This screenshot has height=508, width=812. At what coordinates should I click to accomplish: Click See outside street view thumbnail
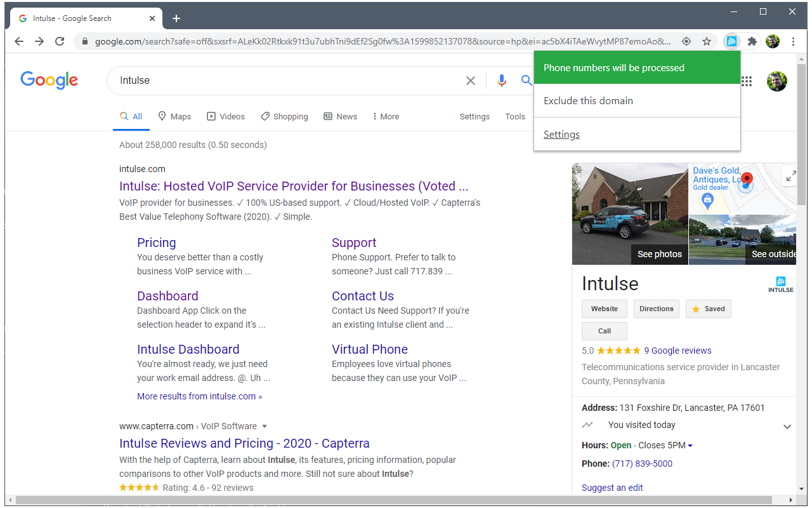click(742, 240)
